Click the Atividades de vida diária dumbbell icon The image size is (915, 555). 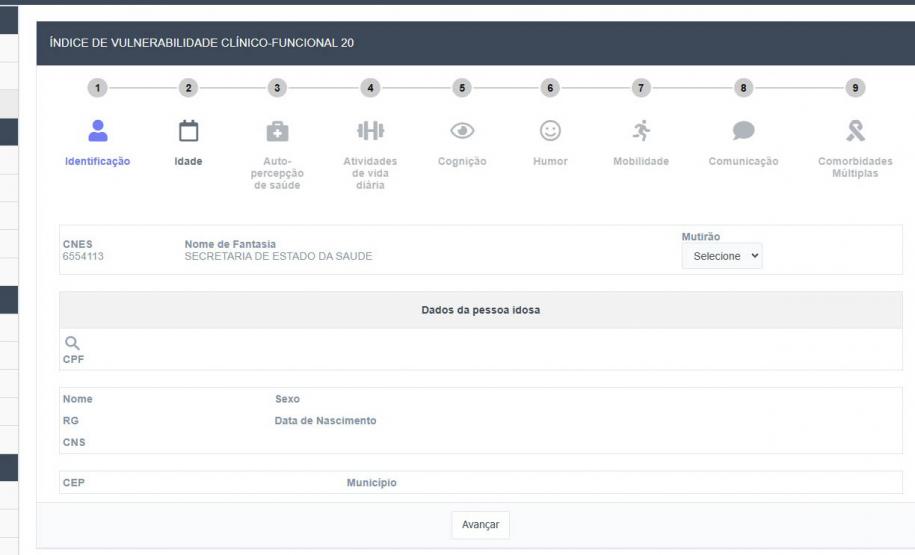pyautogui.click(x=370, y=130)
